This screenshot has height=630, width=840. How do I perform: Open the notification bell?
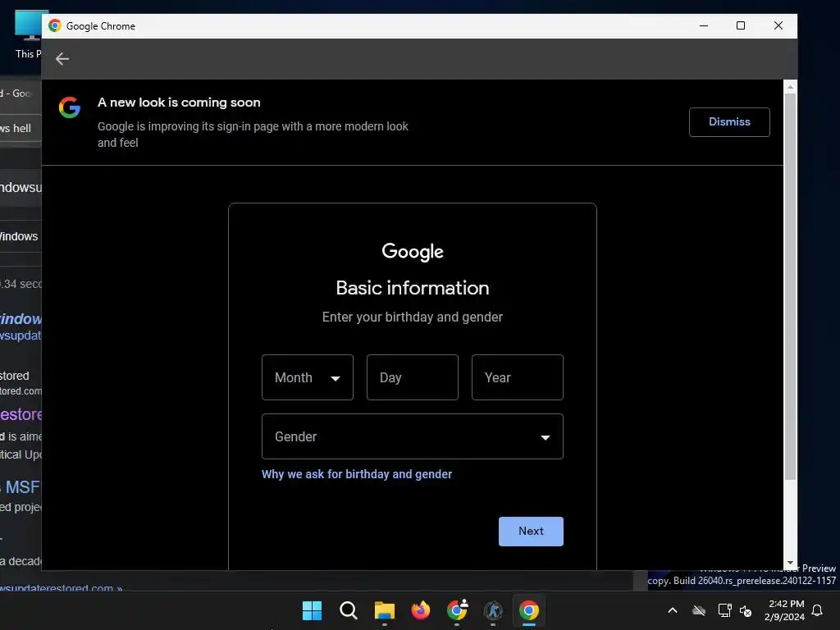[x=817, y=610]
